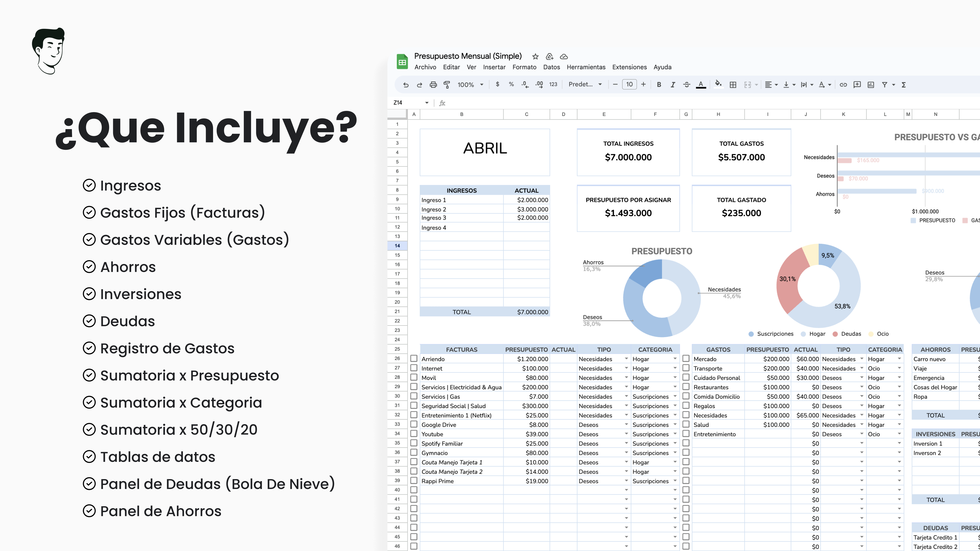
Task: Check the Salud expense checkbox
Action: pyautogui.click(x=686, y=424)
